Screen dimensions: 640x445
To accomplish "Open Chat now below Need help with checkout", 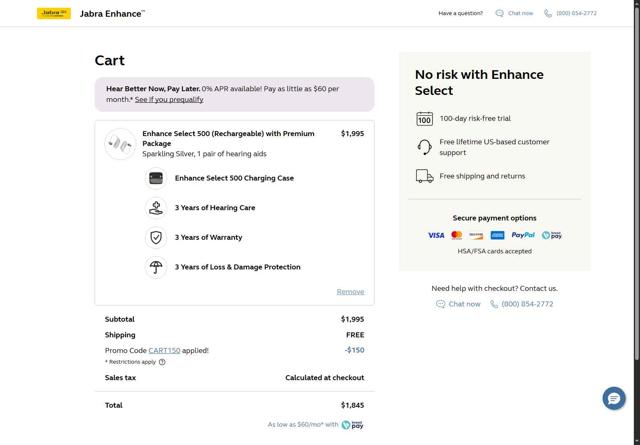I will tap(464, 304).
